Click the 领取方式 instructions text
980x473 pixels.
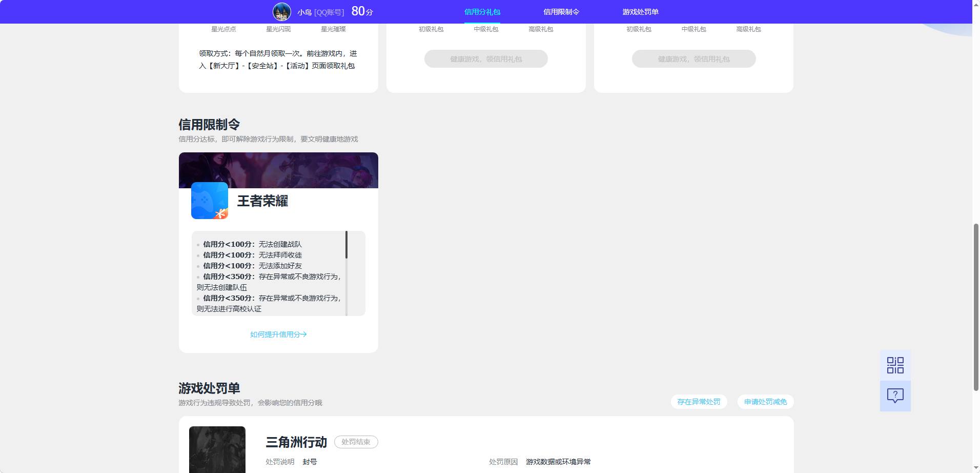[278, 60]
